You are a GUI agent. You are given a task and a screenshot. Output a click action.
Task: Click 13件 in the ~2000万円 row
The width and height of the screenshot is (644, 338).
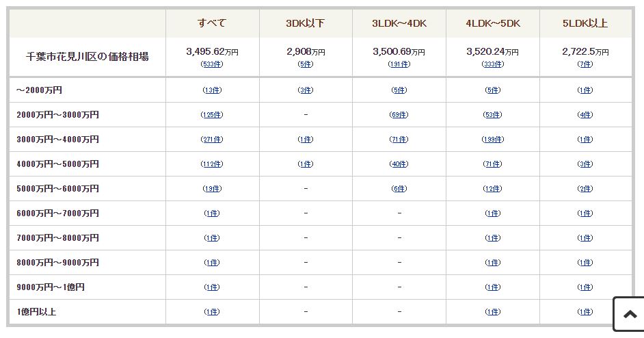pyautogui.click(x=212, y=90)
